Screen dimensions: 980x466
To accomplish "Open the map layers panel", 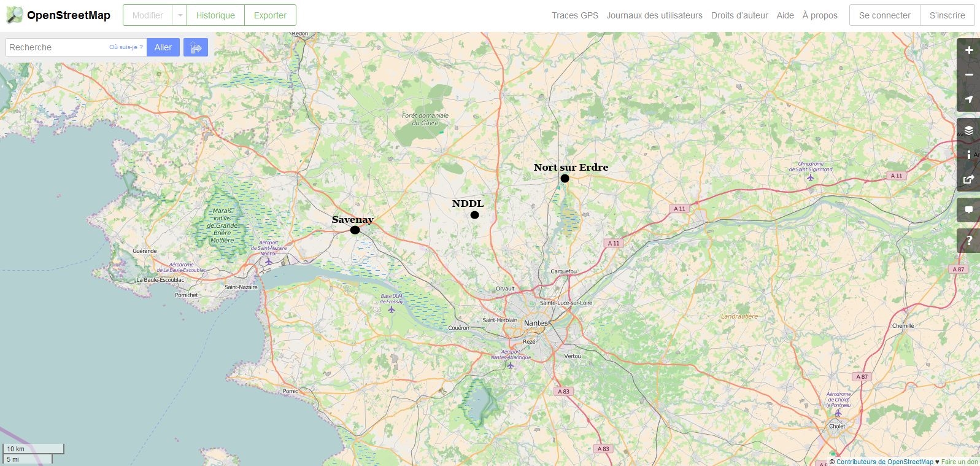I will point(969,130).
